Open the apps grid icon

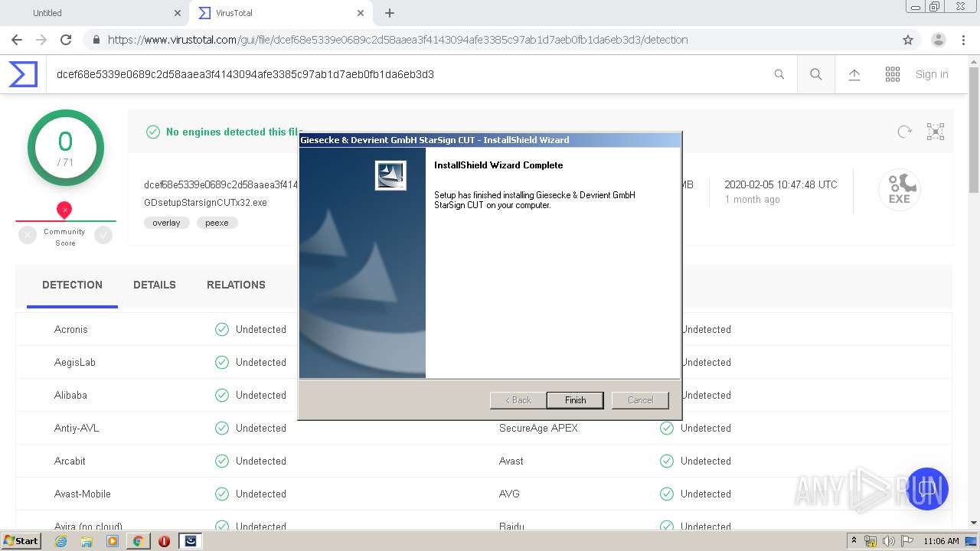pyautogui.click(x=893, y=74)
